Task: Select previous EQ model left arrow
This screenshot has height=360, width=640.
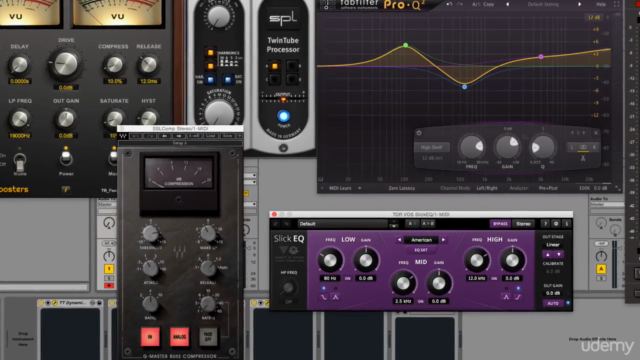Action: [399, 240]
